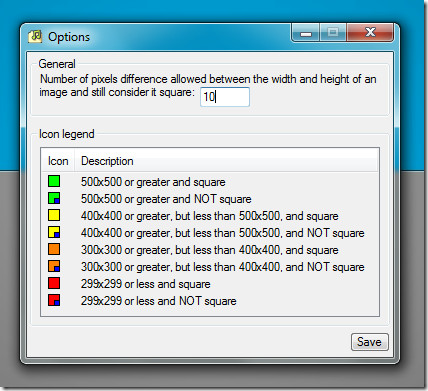The height and width of the screenshot is (391, 428).
Task: Click the Description column header
Action: click(x=226, y=161)
